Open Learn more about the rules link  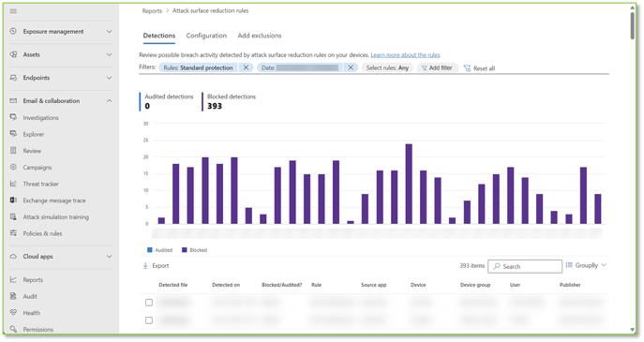405,55
